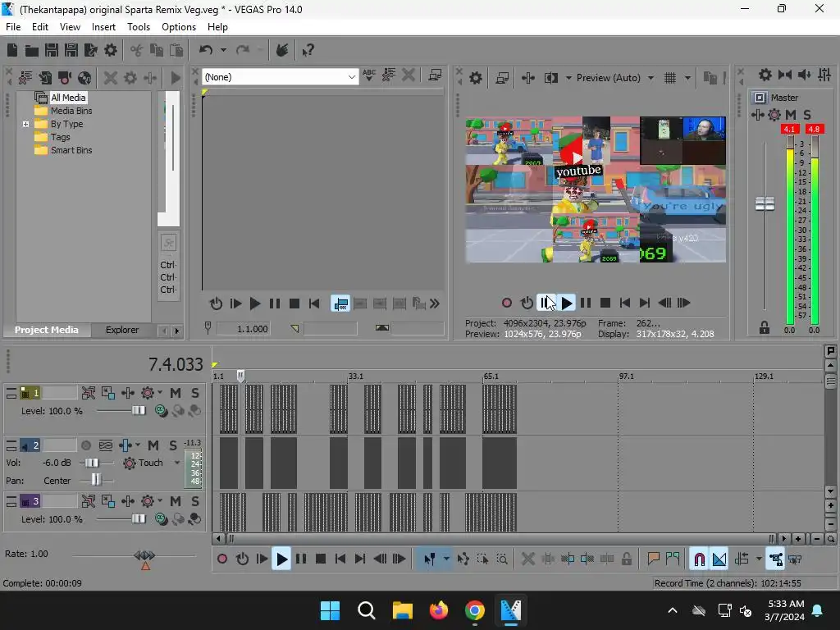Select the Tags folder

(x=60, y=137)
